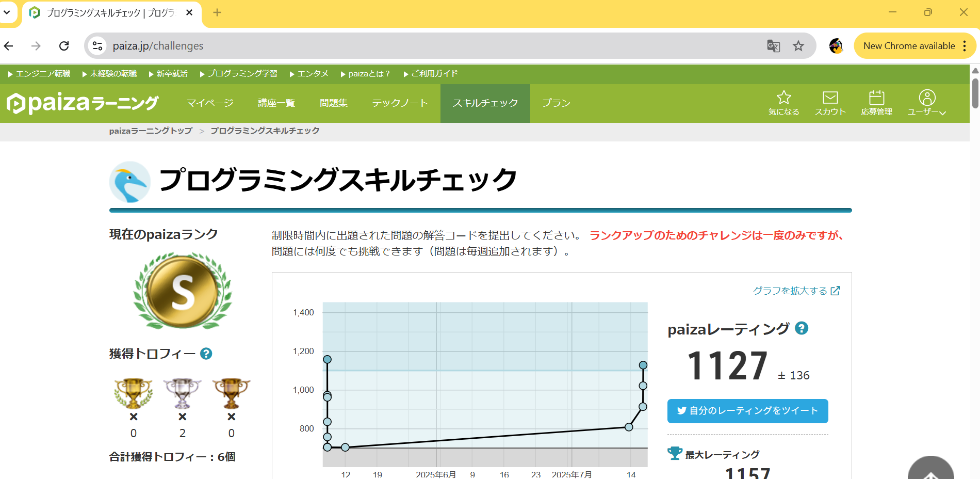Open エンタメ top link
This screenshot has width=980, height=479.
point(309,74)
